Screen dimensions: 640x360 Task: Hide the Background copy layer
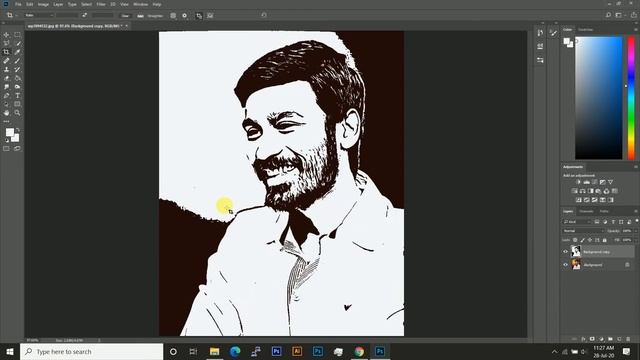(x=566, y=252)
